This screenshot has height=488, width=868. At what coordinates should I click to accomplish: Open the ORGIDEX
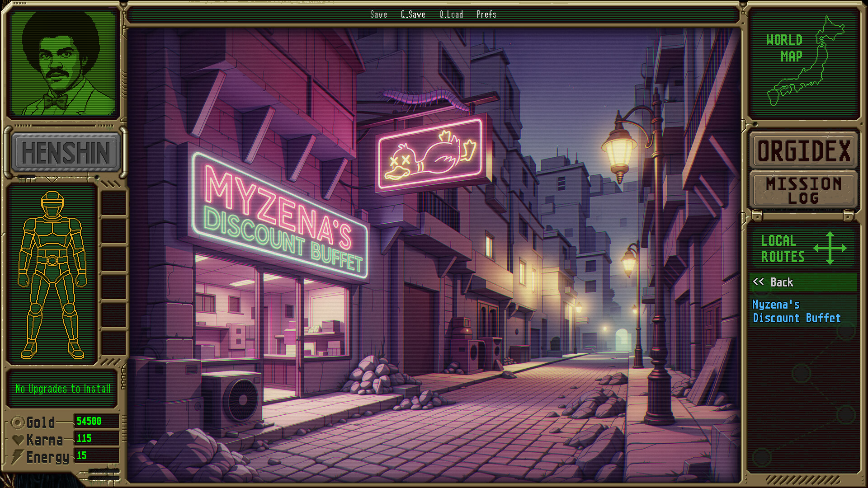[x=804, y=151]
